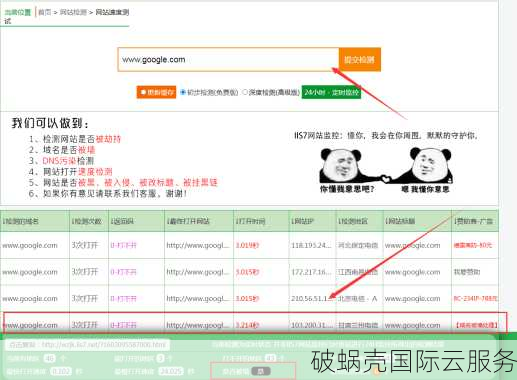
Task: Open the red sponsor ad link in the 河北廊坊电信 row
Action: pyautogui.click(x=473, y=245)
